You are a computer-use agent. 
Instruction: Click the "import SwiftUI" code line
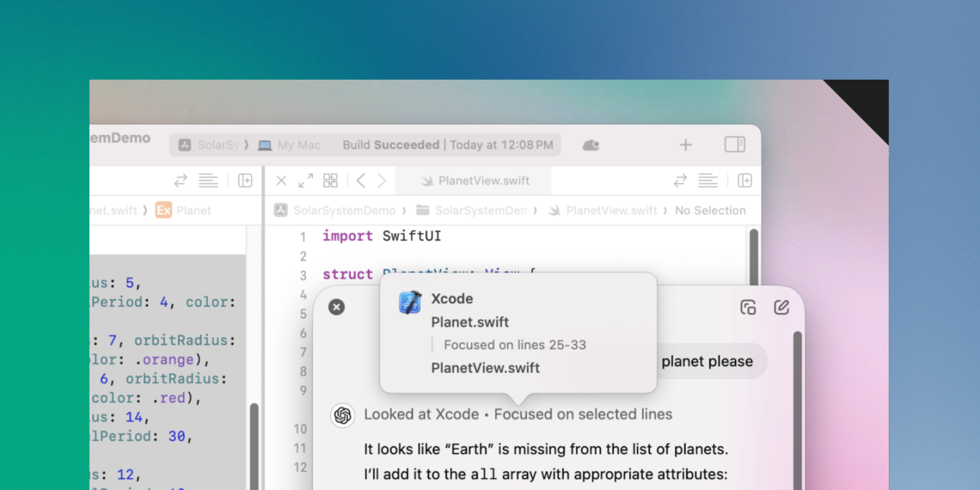pyautogui.click(x=382, y=236)
